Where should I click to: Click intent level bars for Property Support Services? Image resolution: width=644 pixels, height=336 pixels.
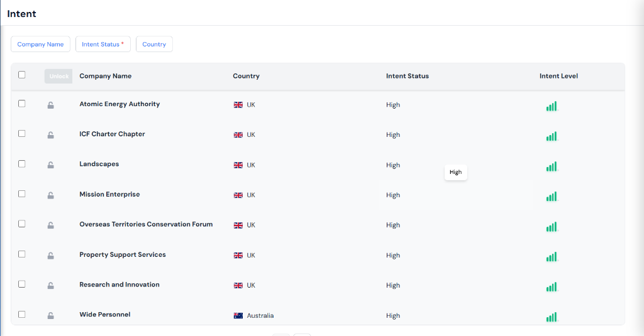552,257
